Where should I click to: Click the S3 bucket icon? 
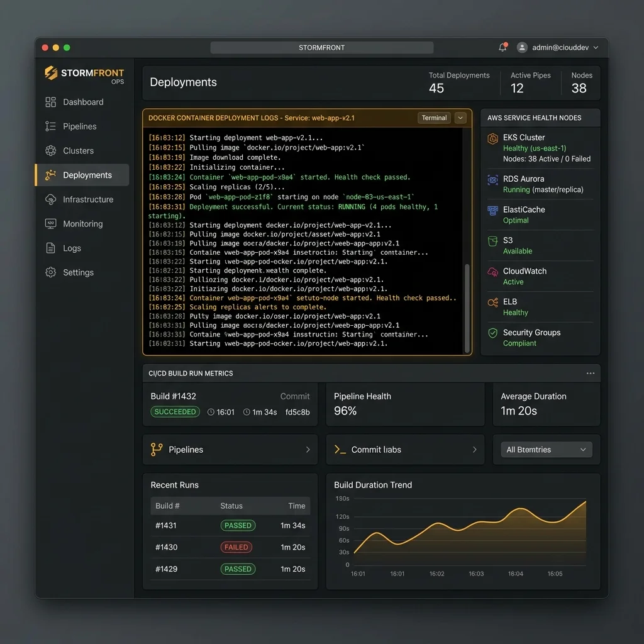pyautogui.click(x=493, y=241)
